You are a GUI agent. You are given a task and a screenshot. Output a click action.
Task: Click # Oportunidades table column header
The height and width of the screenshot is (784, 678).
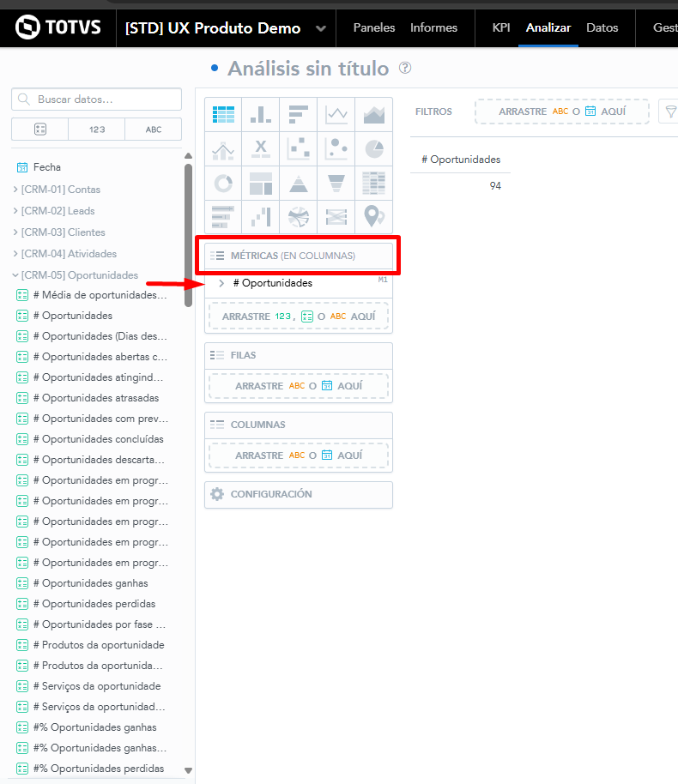point(460,160)
